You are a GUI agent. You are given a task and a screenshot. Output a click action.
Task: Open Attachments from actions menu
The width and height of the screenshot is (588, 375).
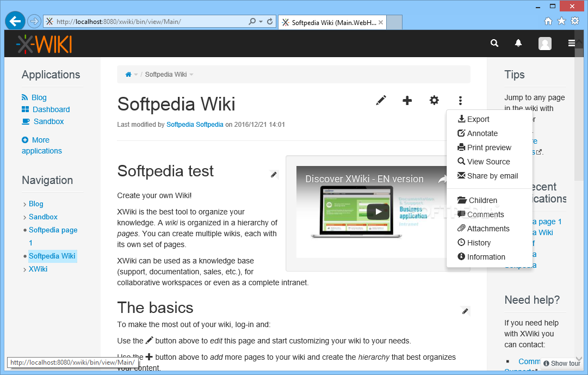click(x=484, y=229)
